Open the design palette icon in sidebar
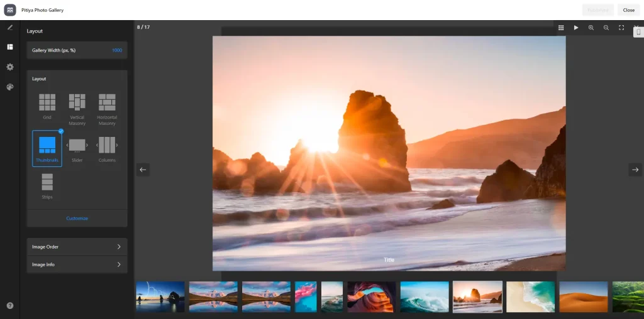Image resolution: width=644 pixels, height=319 pixels. click(x=10, y=87)
